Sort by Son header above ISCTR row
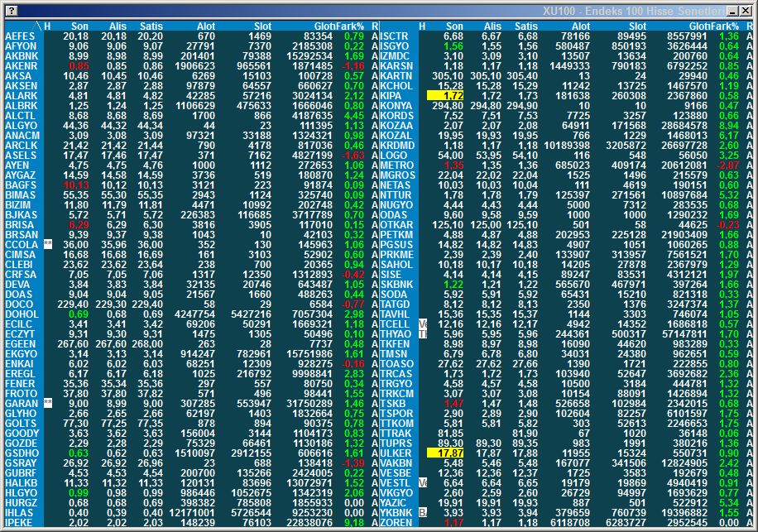 454,26
